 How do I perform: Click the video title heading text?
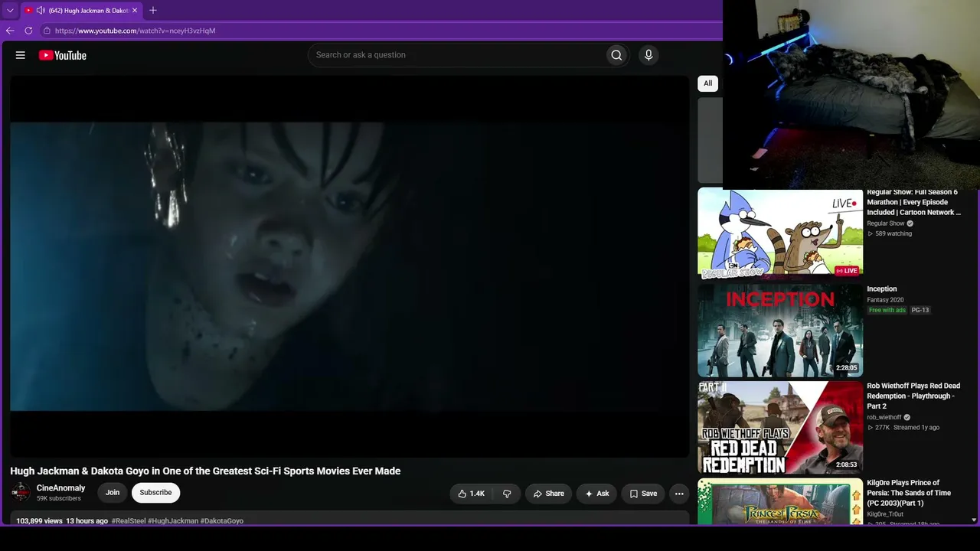click(205, 471)
